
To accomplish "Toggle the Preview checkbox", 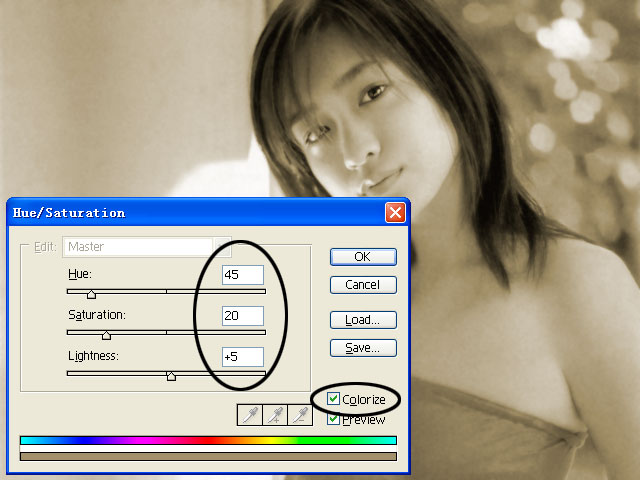I will (333, 419).
